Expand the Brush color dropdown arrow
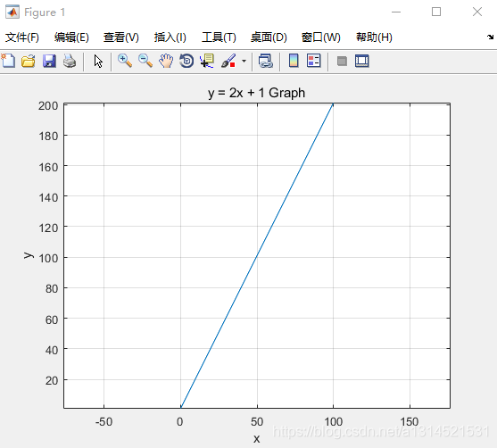Image resolution: width=497 pixels, height=448 pixels. [244, 61]
